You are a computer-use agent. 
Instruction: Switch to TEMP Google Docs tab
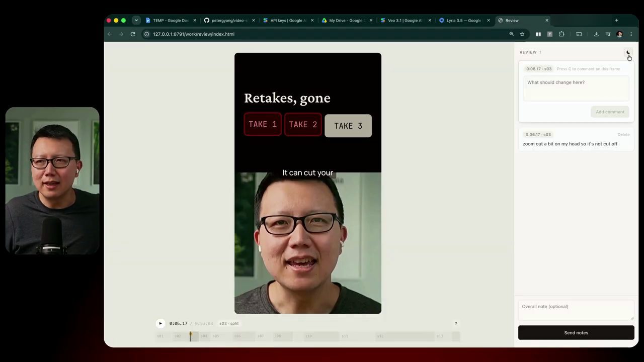tap(171, 21)
